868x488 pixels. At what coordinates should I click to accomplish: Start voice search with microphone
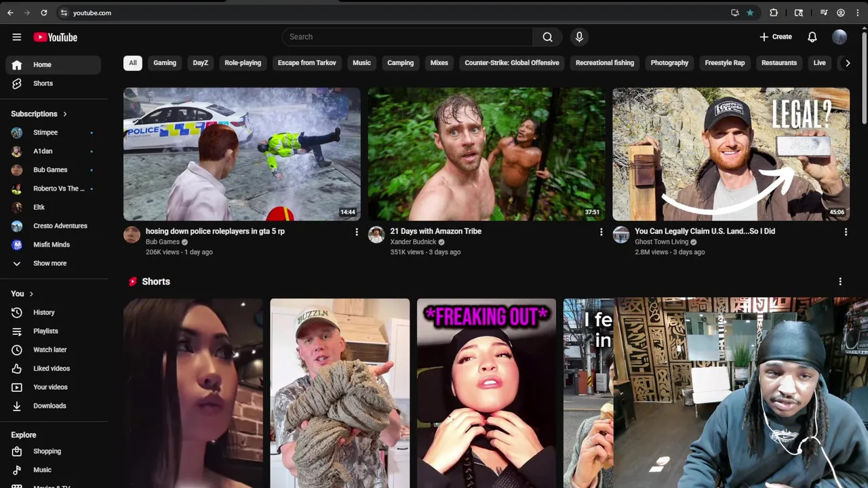coord(579,37)
